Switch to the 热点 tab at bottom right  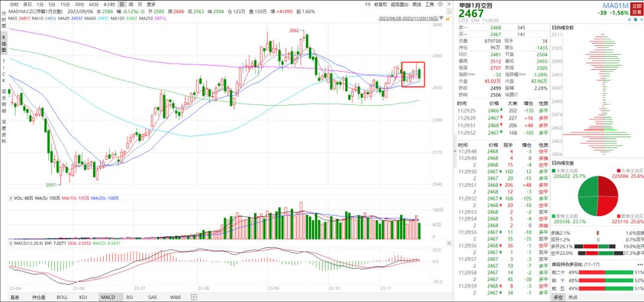click(x=573, y=298)
